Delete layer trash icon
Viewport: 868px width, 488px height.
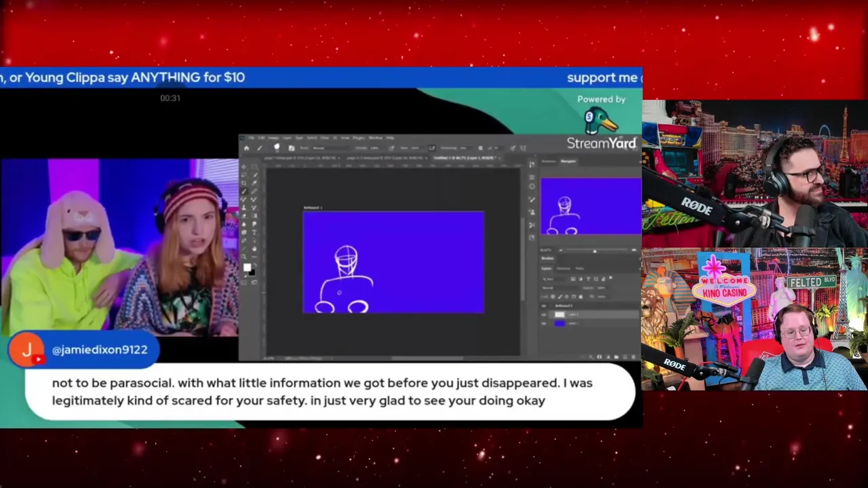(x=633, y=357)
